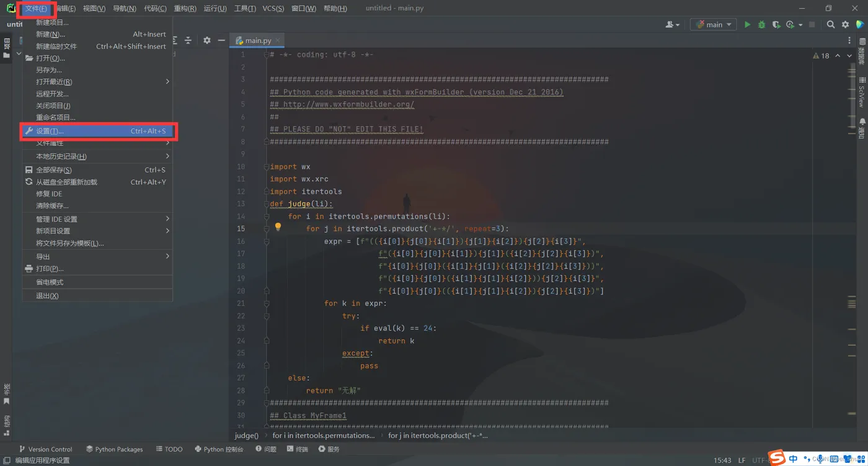Viewport: 868px width, 466px height.
Task: Open the VCS menu
Action: pyautogui.click(x=273, y=9)
